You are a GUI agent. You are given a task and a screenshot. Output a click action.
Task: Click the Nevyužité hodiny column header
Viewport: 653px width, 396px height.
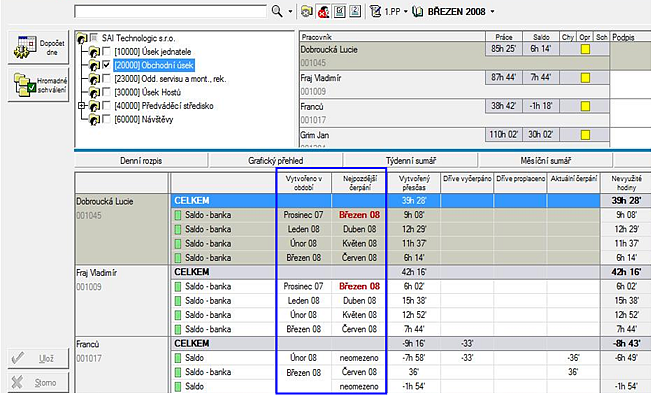tap(626, 183)
